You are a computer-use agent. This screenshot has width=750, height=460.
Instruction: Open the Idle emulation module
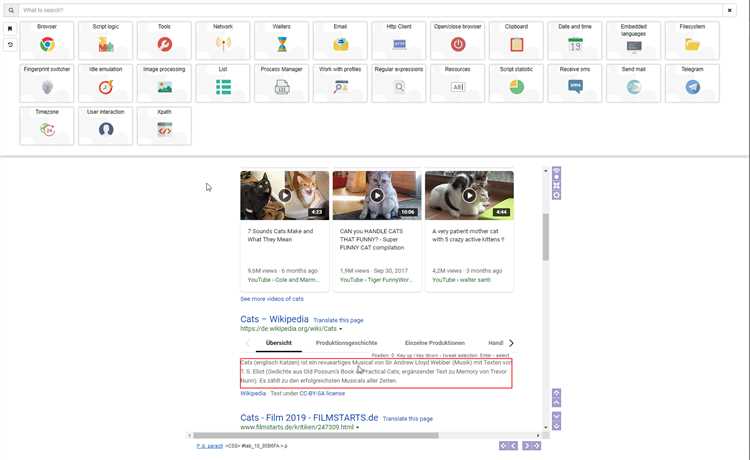coord(106,83)
